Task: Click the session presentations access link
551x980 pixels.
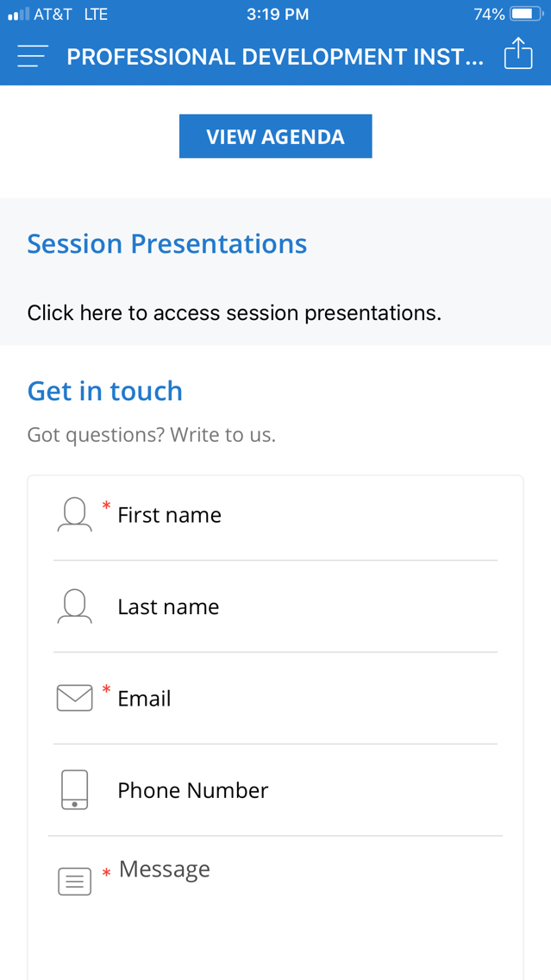Action: point(235,312)
